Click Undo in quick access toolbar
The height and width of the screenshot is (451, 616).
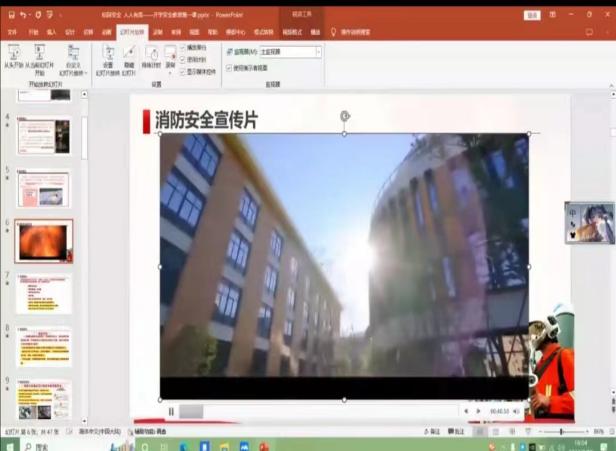(x=23, y=15)
